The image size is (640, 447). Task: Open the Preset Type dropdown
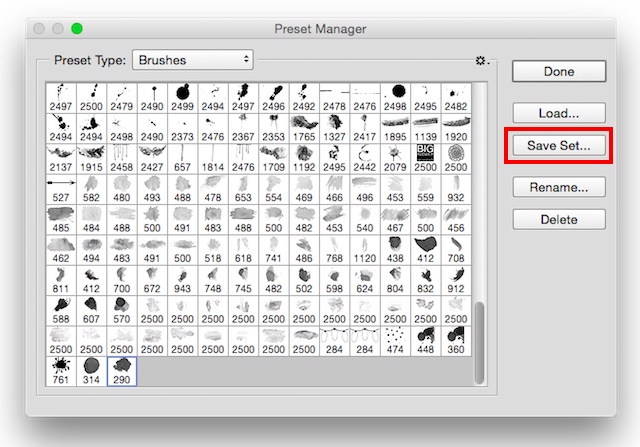tap(192, 60)
